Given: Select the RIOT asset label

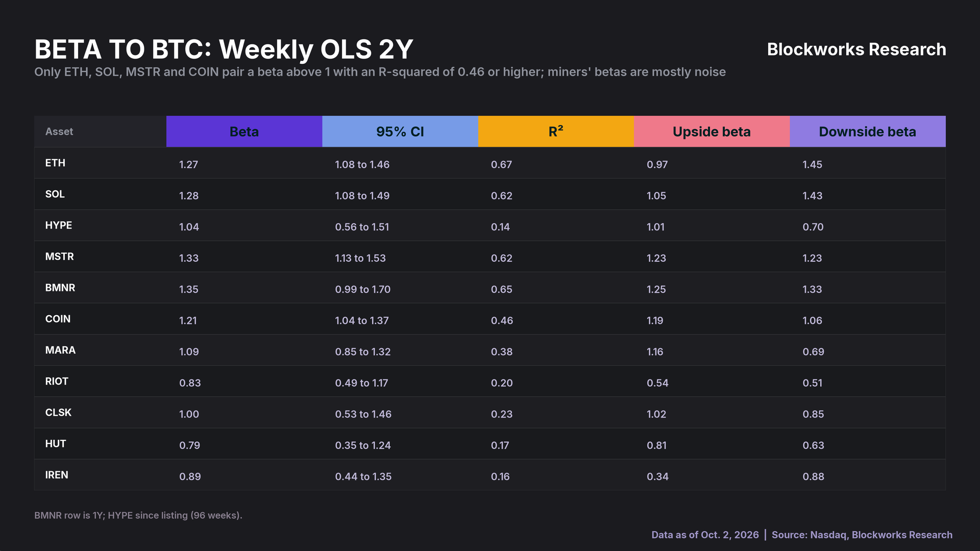Looking at the screenshot, I should [57, 381].
